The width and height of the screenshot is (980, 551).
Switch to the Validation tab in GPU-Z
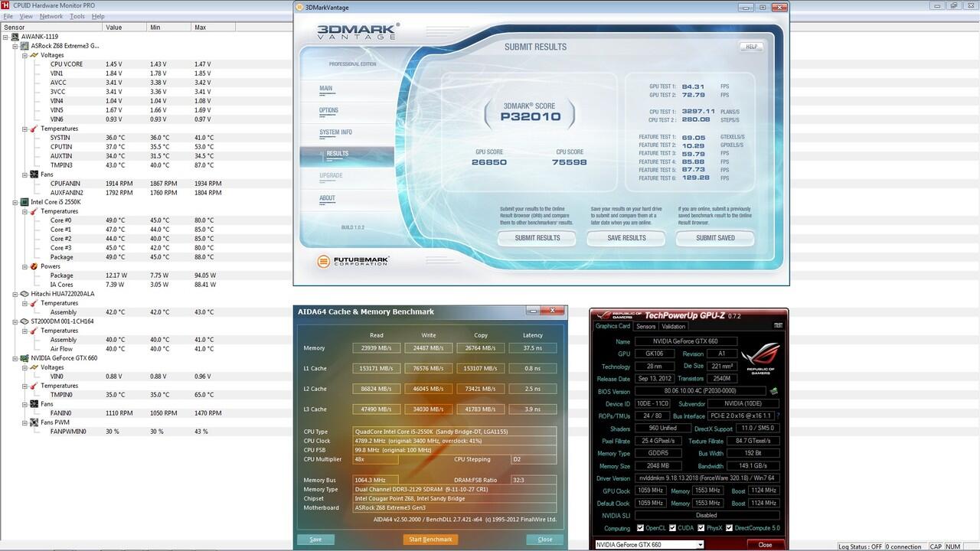674,327
